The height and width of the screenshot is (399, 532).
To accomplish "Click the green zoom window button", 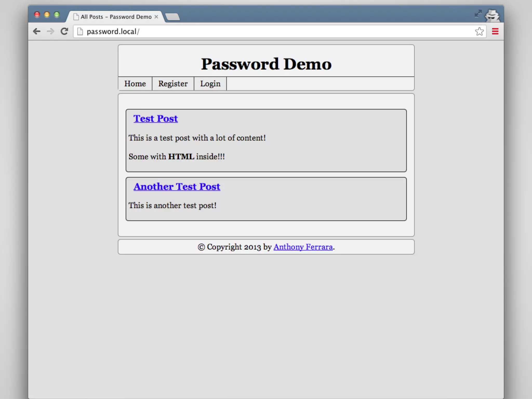I will click(x=57, y=15).
